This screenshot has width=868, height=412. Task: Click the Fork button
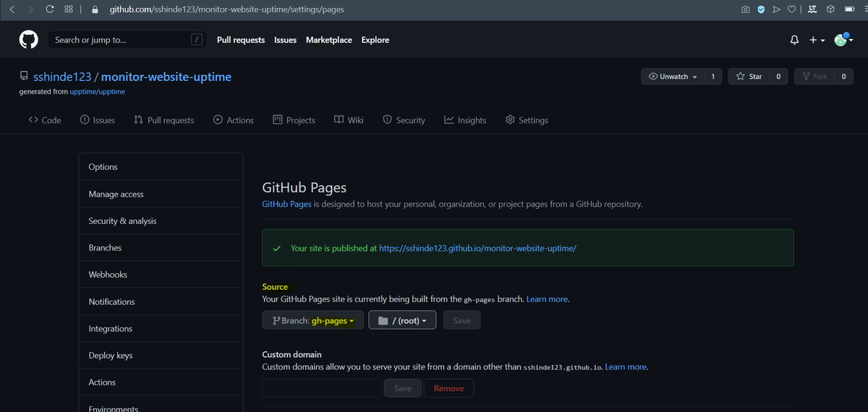point(814,76)
